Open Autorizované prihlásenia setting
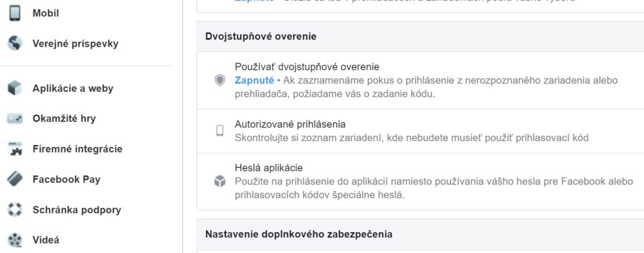This screenshot has width=644, height=253. tap(290, 124)
